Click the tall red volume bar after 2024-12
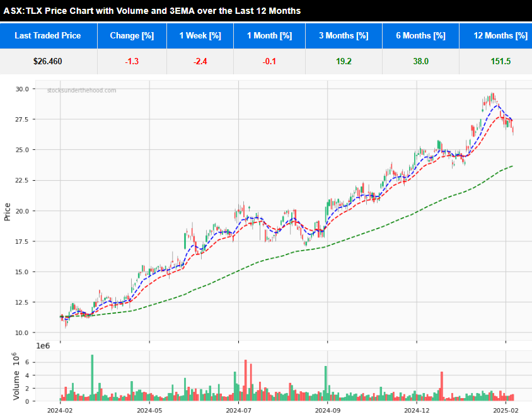The image size is (532, 417). (x=442, y=387)
